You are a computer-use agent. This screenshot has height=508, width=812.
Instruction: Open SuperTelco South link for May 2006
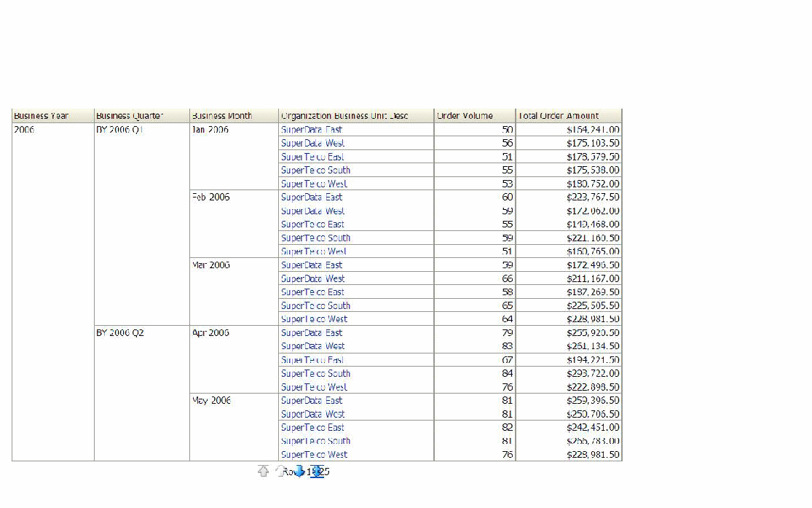tap(315, 441)
